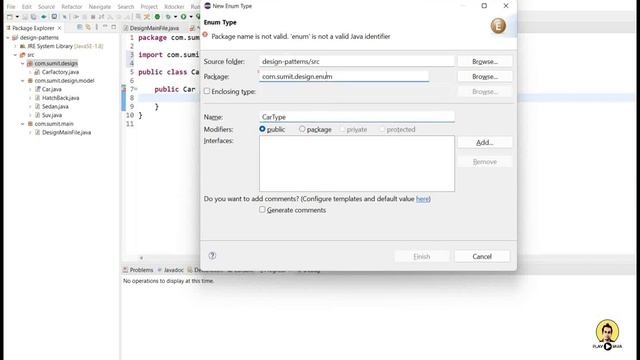640x360 pixels.
Task: Select the private modifier radio button
Action: click(342, 129)
